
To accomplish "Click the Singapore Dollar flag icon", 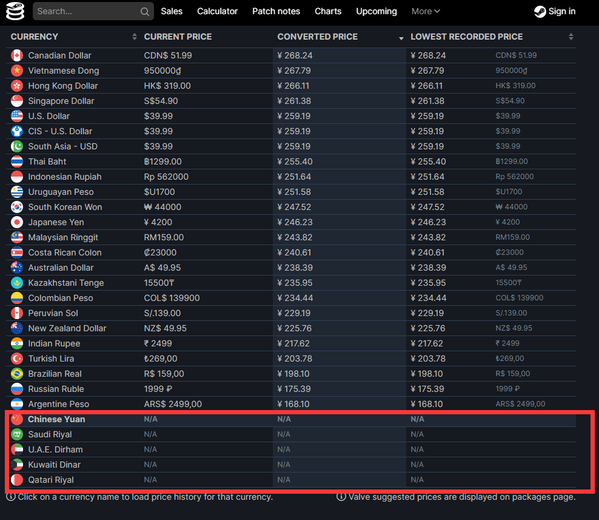I will [17, 101].
